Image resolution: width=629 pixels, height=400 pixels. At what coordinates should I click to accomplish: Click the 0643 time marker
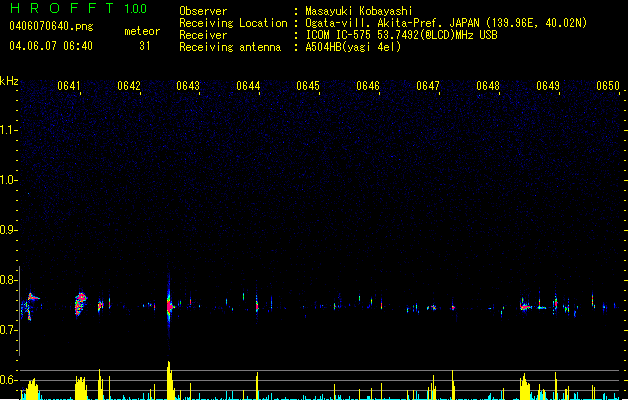(188, 86)
